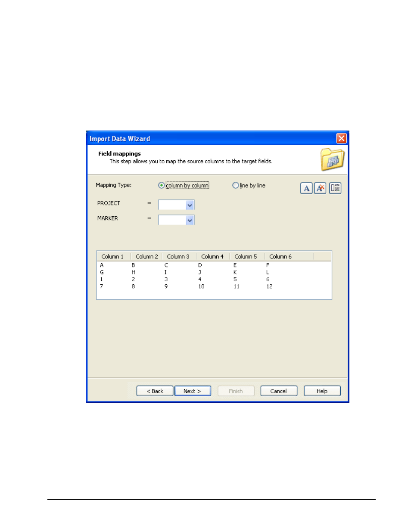
Task: Click the Next > button
Action: (x=192, y=391)
